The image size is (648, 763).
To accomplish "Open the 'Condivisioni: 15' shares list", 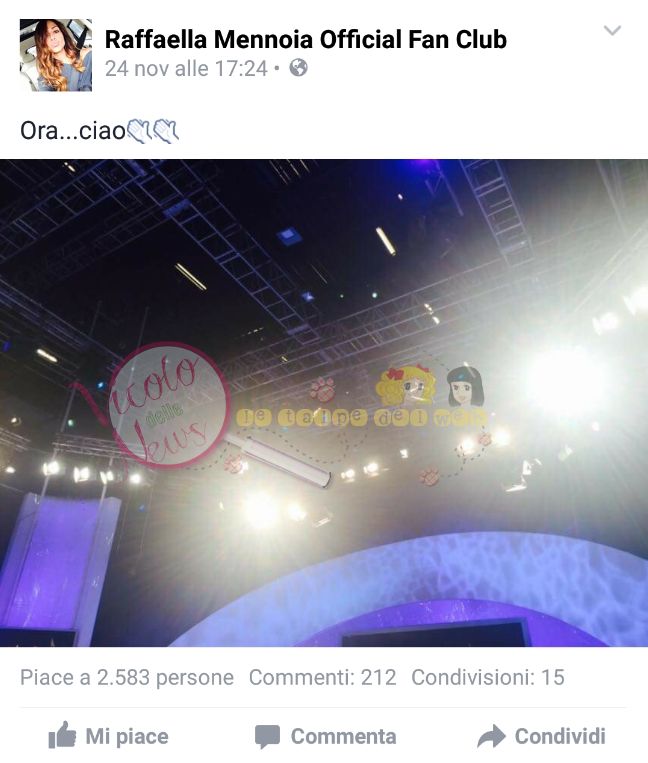I will point(488,677).
